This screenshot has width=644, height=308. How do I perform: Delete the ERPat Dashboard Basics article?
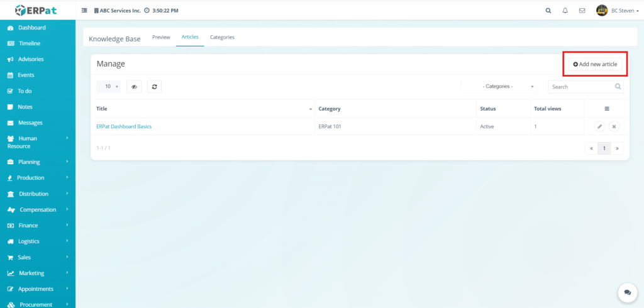[614, 126]
